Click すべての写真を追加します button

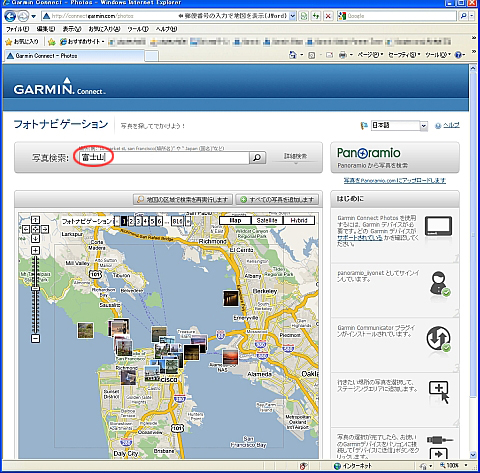(277, 199)
